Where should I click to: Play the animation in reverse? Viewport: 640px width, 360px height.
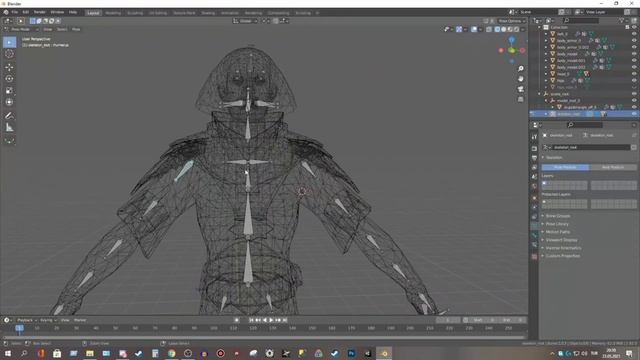pos(265,320)
